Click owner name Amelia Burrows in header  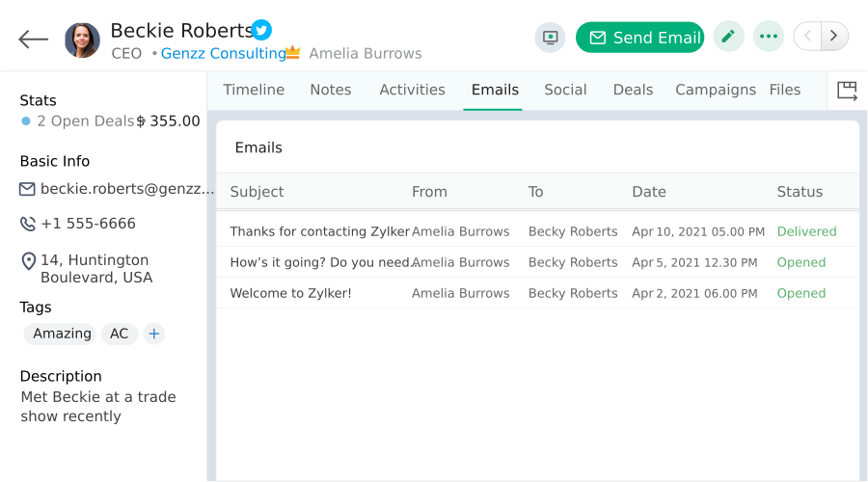[x=366, y=54]
